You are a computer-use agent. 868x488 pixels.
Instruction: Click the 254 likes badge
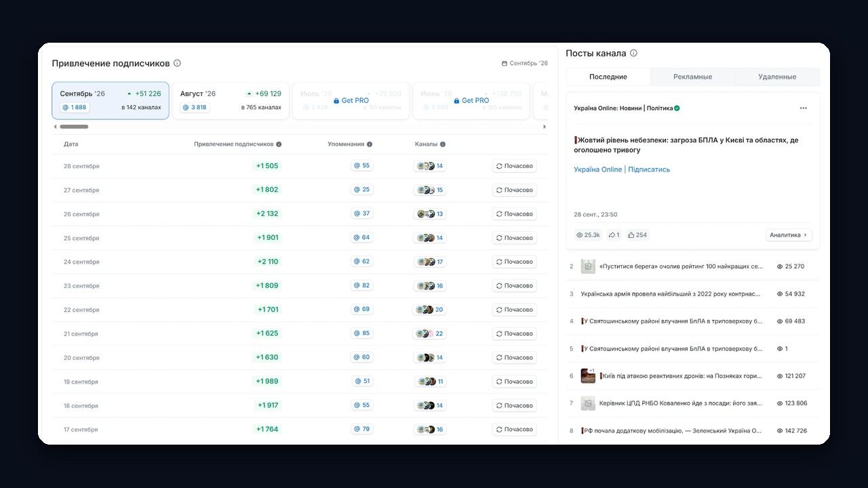click(637, 235)
